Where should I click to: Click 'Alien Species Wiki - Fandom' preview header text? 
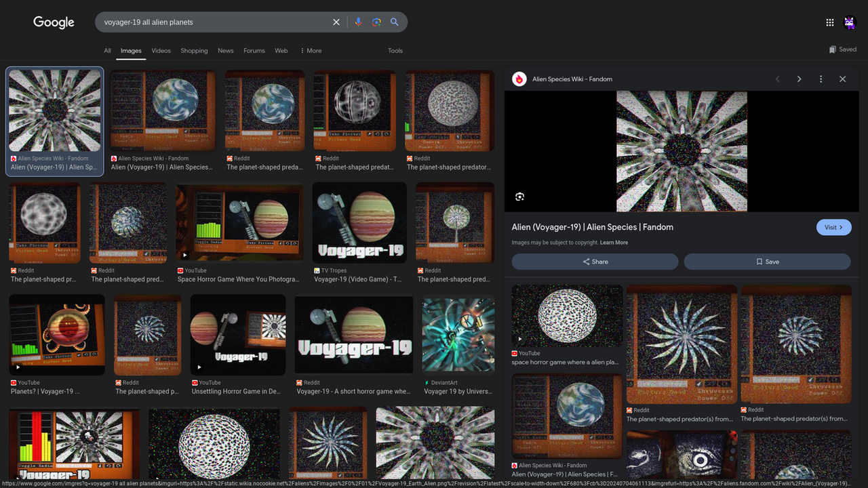click(572, 79)
